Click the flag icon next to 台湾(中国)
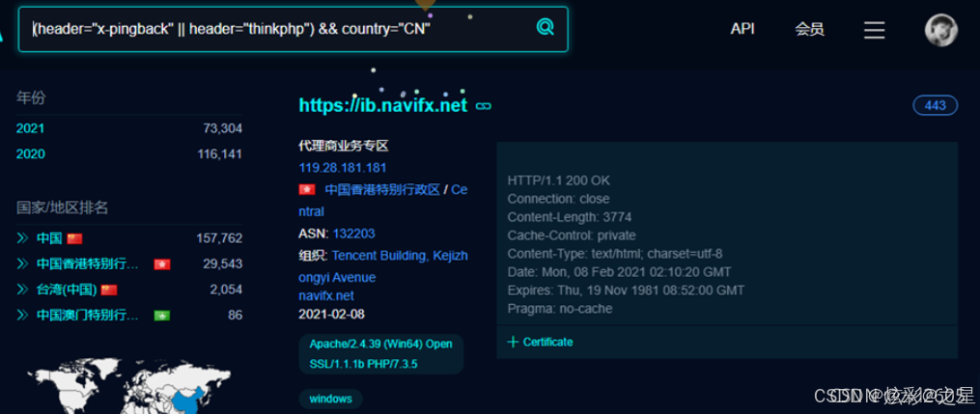 (x=109, y=290)
